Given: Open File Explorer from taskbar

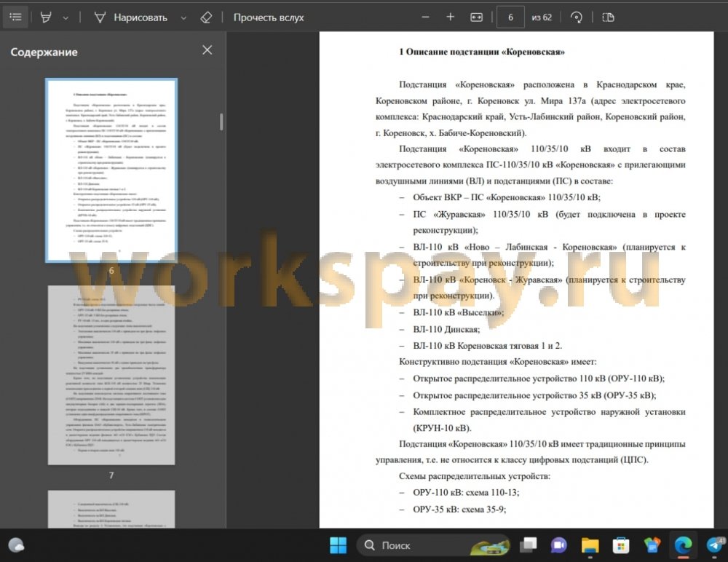Looking at the screenshot, I should [x=590, y=545].
